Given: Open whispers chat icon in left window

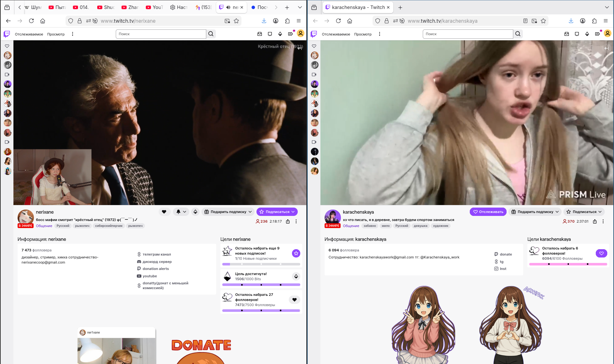Looking at the screenshot, I should 270,34.
